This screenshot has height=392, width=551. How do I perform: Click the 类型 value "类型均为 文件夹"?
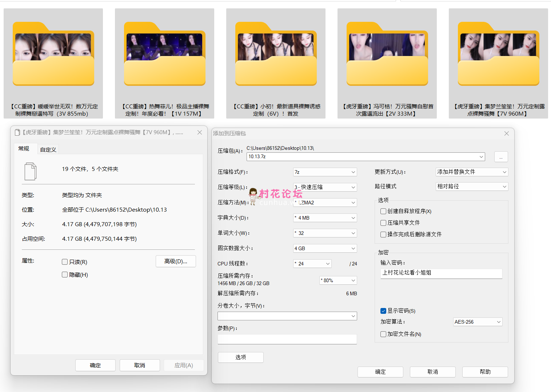82,195
